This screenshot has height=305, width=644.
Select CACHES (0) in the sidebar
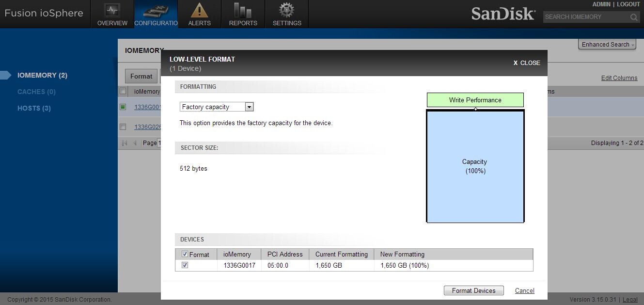(36, 92)
